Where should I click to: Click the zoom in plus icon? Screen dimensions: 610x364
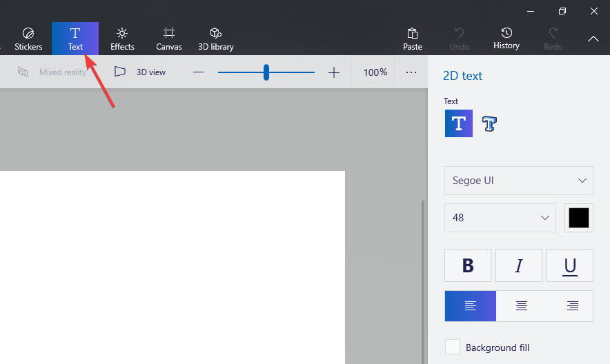334,72
